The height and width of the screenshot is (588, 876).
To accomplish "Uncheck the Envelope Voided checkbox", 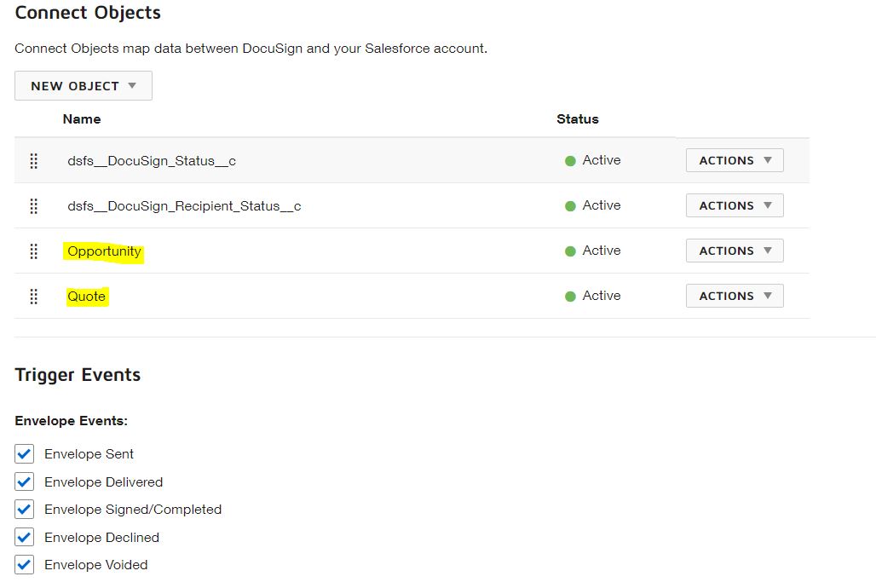I will tap(24, 564).
